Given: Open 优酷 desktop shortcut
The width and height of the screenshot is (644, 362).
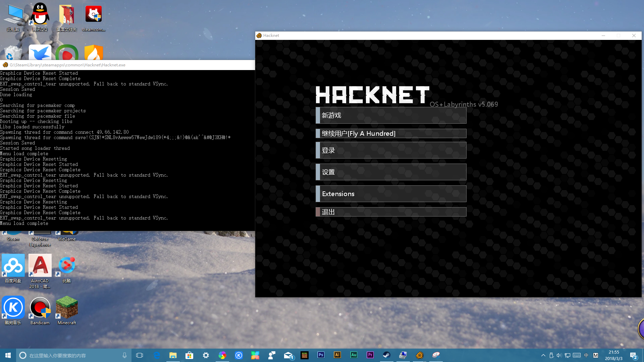Looking at the screenshot, I should 67,270.
